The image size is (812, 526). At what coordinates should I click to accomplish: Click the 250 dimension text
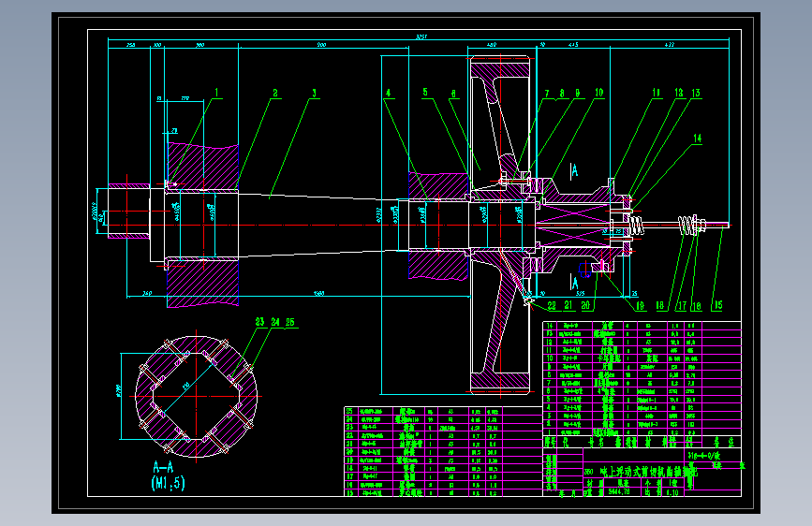pyautogui.click(x=131, y=45)
